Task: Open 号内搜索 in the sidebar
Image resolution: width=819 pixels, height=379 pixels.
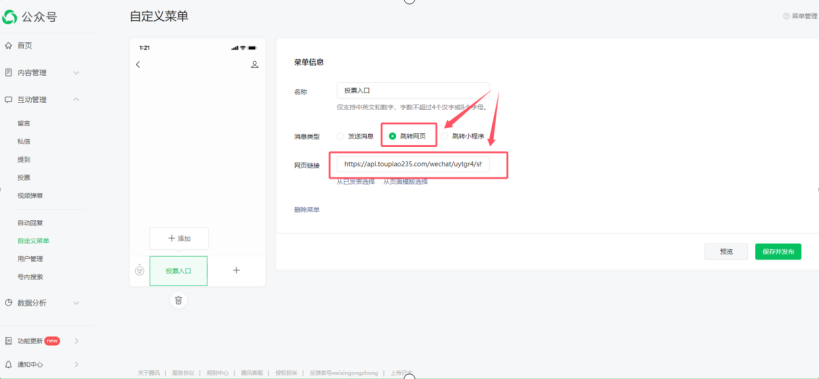Action: [30, 277]
